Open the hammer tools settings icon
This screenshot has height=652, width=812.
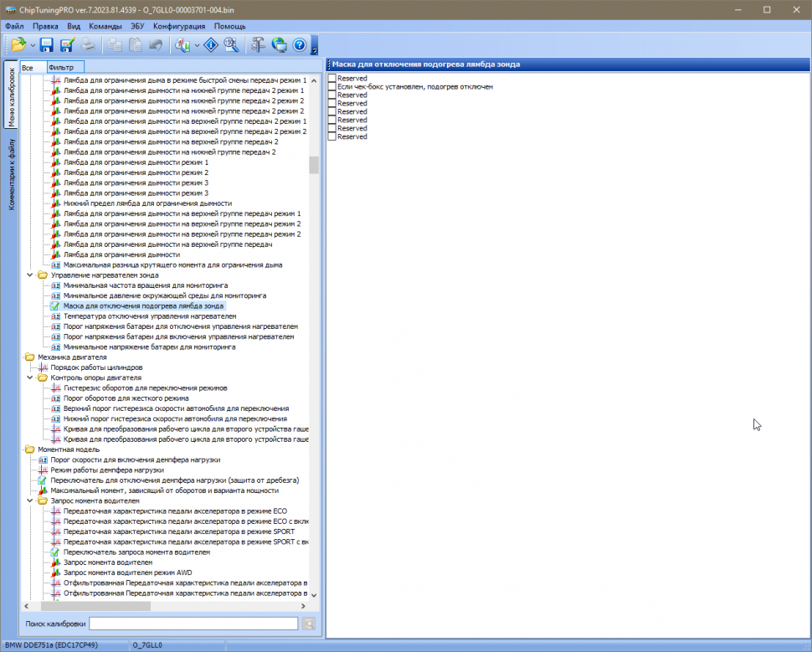point(258,45)
